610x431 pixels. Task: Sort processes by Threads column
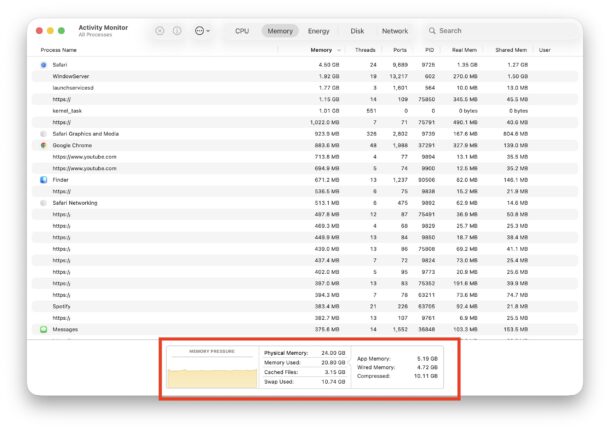click(365, 49)
